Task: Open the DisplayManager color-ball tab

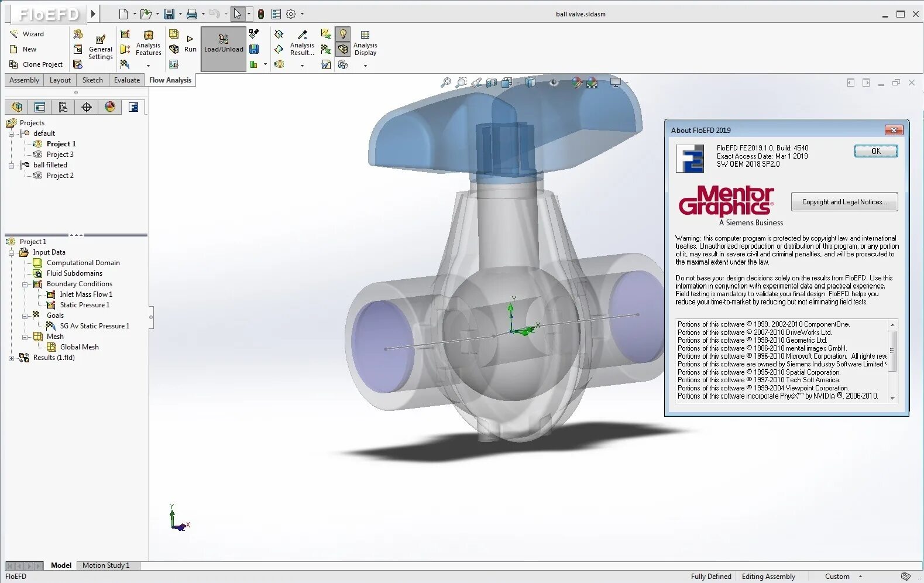Action: [110, 107]
